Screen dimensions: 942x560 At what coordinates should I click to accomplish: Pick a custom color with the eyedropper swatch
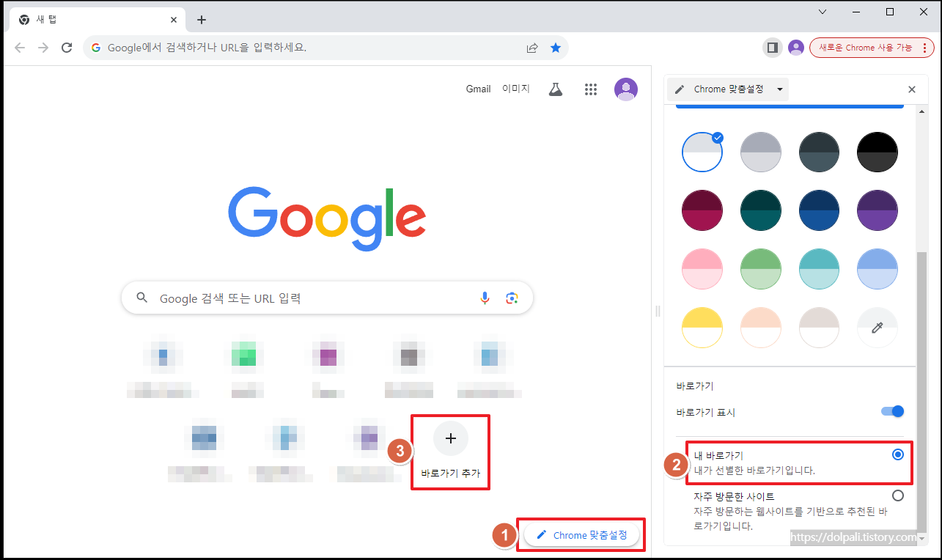point(877,327)
